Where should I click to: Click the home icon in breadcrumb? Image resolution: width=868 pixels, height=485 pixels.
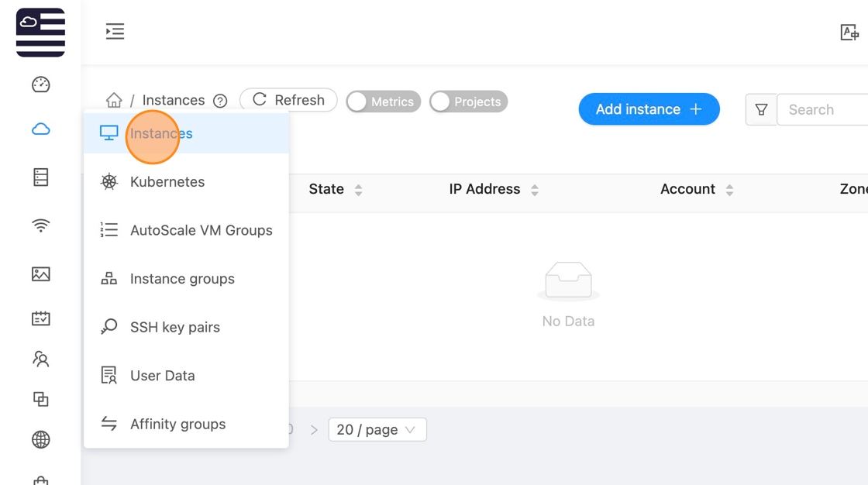click(x=114, y=101)
